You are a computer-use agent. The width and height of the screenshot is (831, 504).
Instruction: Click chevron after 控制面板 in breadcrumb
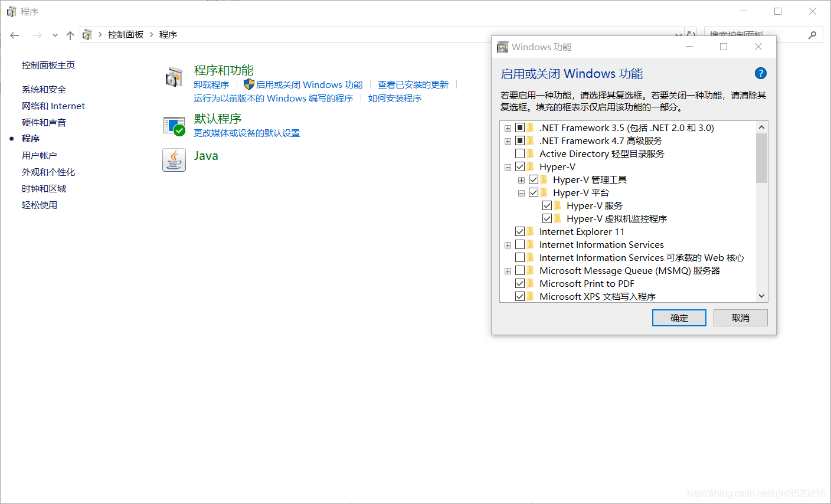(x=152, y=35)
